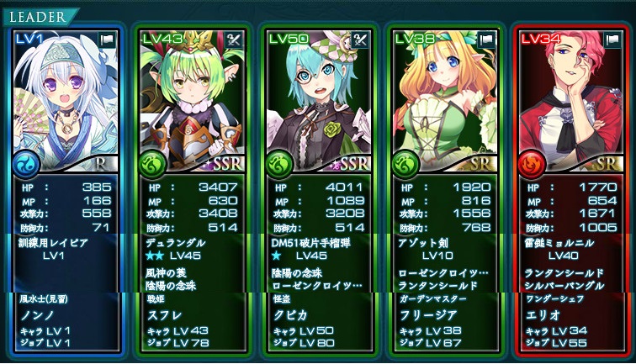Screen dimensions: 636x364
Task: Click the 風神の蓑 accessory on スフレ's card
Action: 166,273
